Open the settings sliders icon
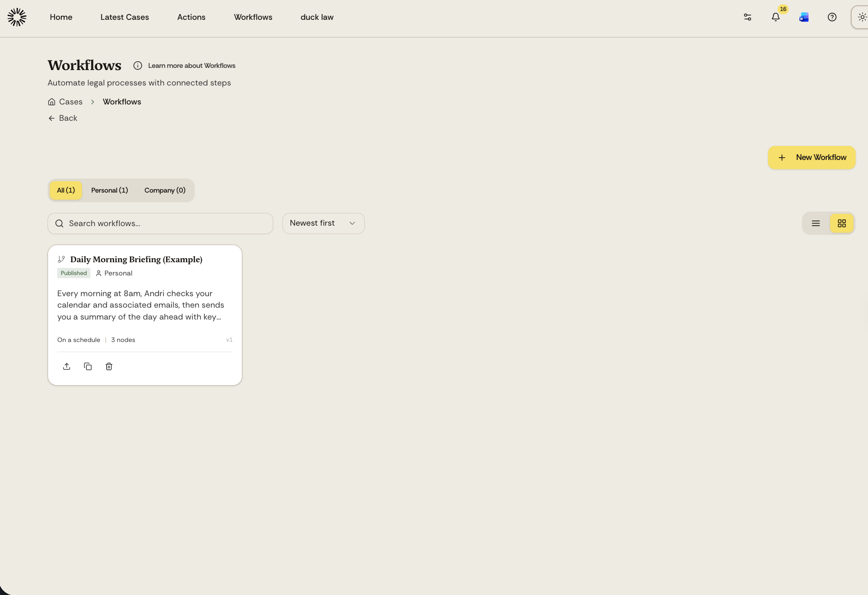The height and width of the screenshot is (595, 868). [x=748, y=17]
